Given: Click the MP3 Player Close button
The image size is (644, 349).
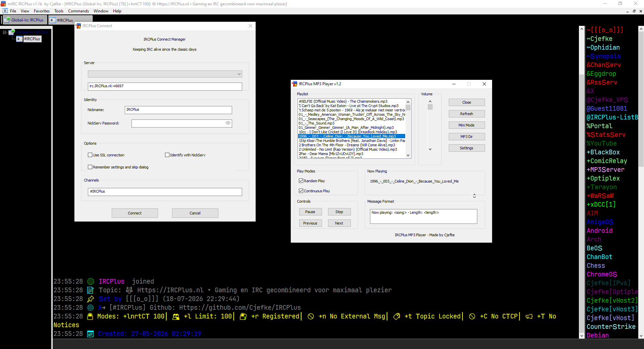Looking at the screenshot, I should [x=467, y=102].
